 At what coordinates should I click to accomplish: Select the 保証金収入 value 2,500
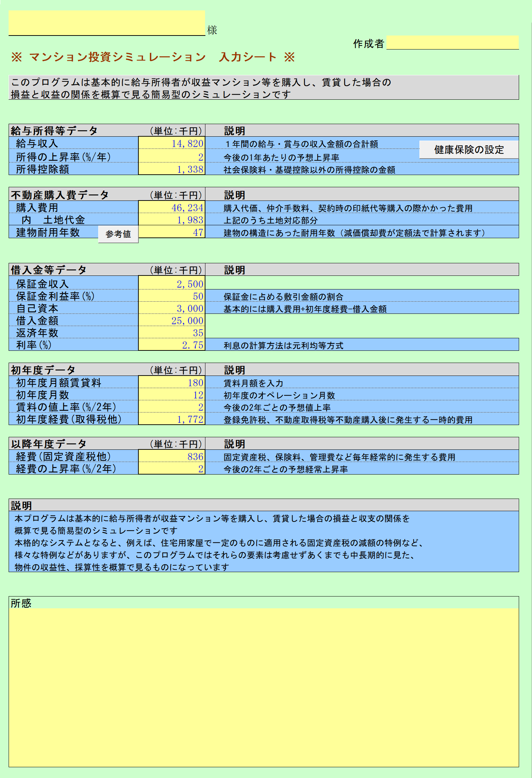(x=172, y=283)
